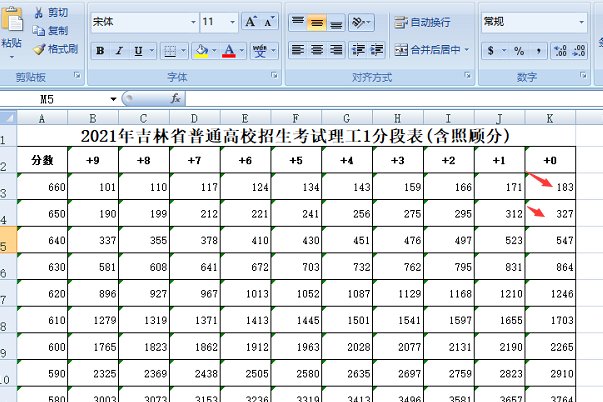Open the Merge and Center dropdown arrow

(x=467, y=50)
